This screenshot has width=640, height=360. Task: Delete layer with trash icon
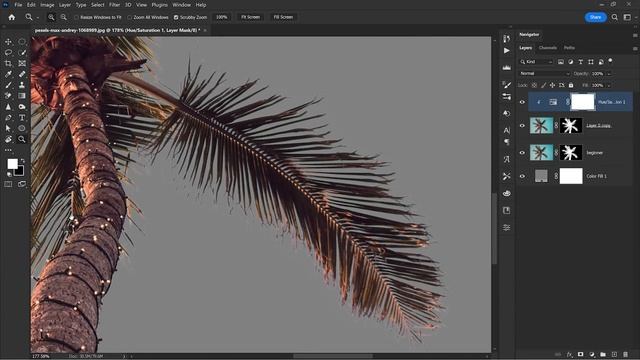click(x=625, y=354)
